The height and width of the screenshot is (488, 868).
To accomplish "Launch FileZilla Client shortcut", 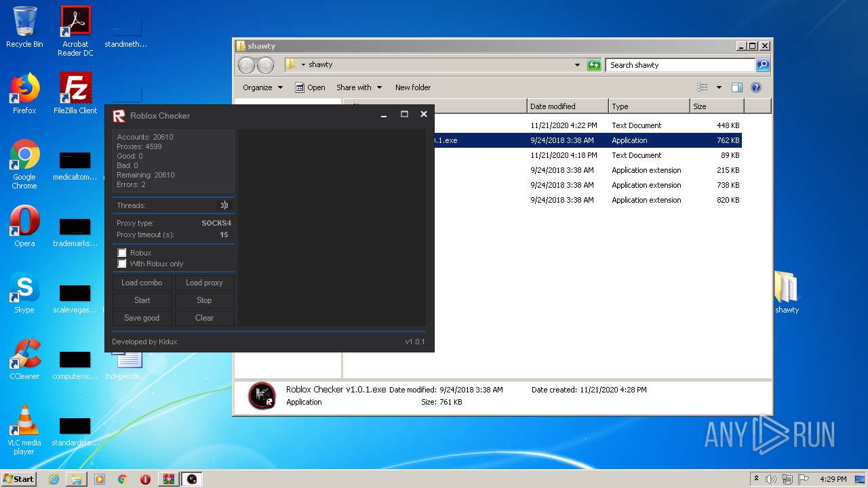I will pos(75,94).
